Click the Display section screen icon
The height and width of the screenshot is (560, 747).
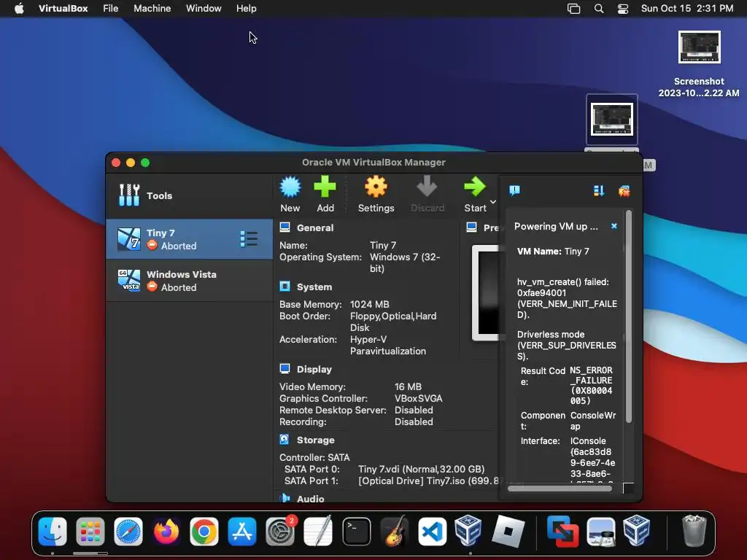(285, 368)
